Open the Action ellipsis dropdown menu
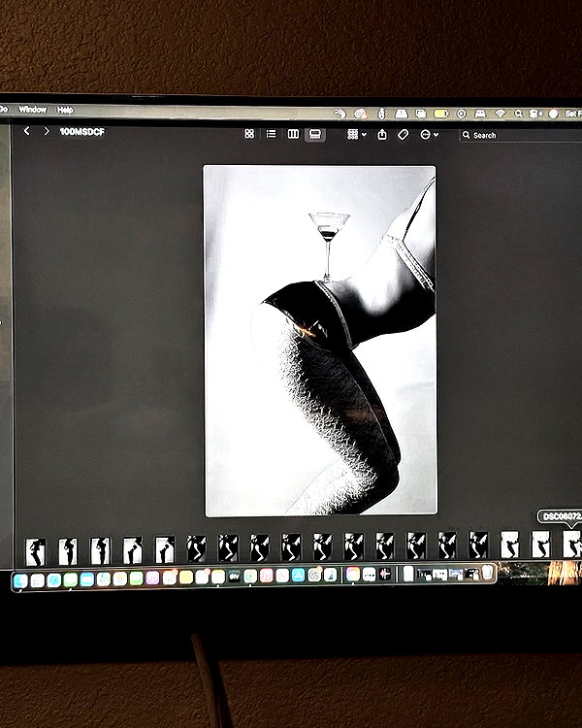This screenshot has width=582, height=728. click(x=429, y=135)
